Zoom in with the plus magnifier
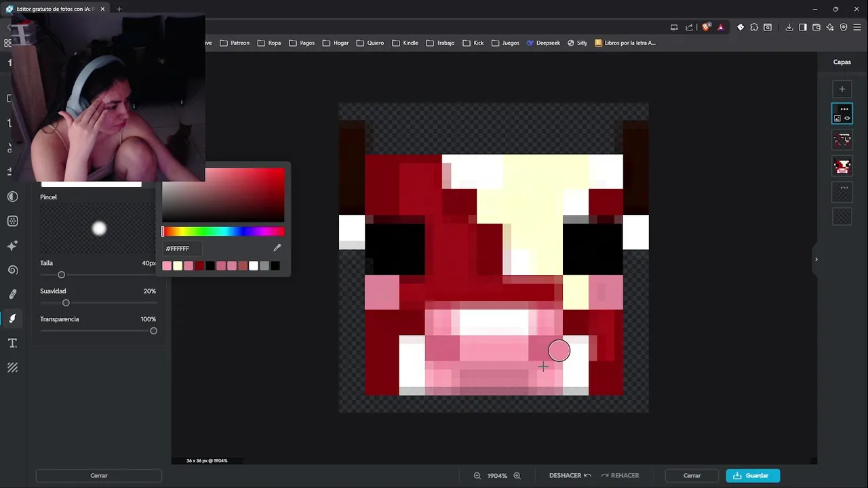868x488 pixels. 517,476
